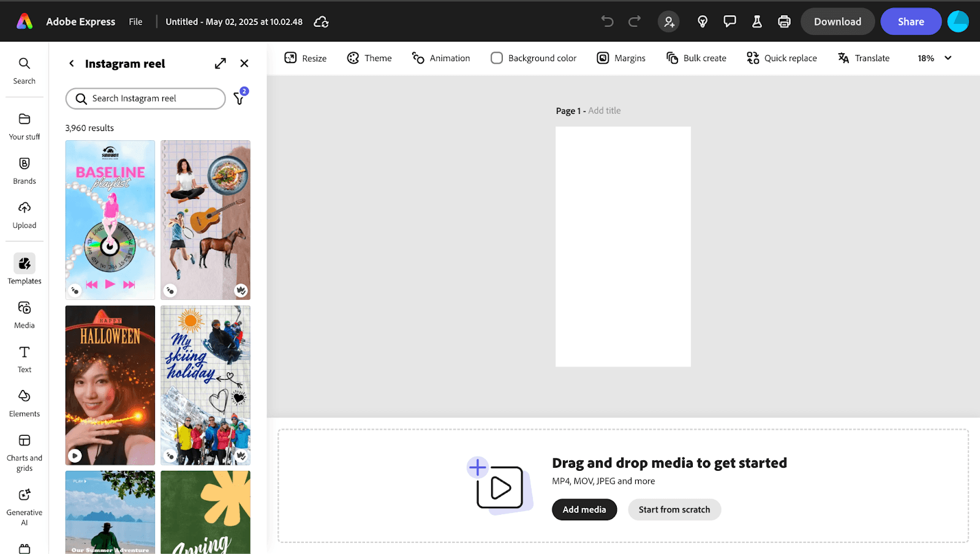Screen dimensions: 980x554
Task: Click the Background color swatch
Action: (497, 58)
